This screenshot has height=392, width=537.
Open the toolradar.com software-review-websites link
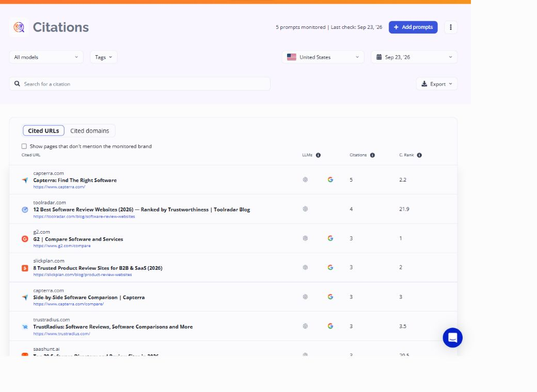84,217
